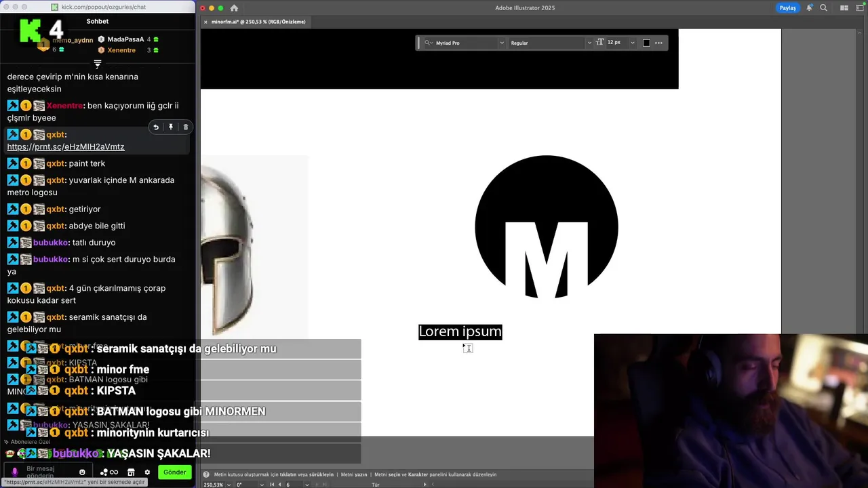Open the chat settings gear icon

[x=147, y=472]
